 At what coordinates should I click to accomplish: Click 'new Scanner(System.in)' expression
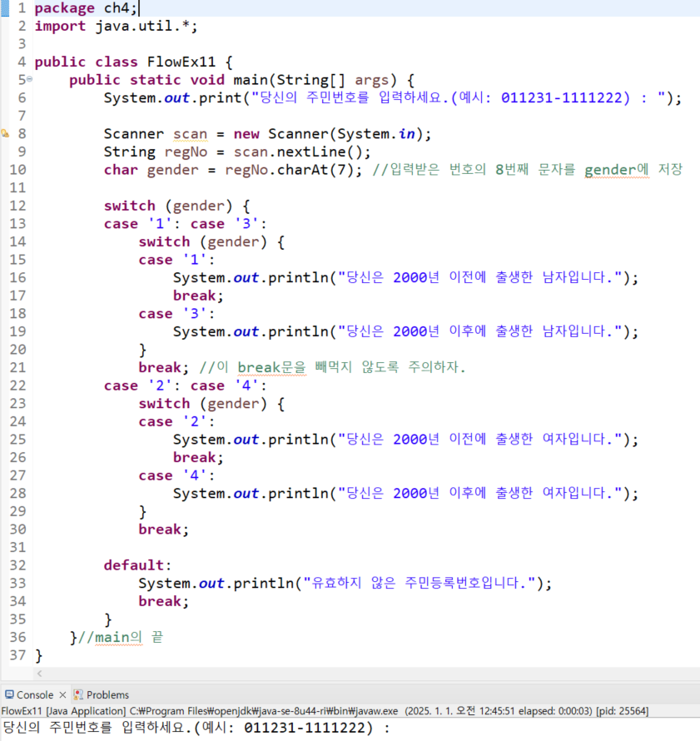pos(327,134)
